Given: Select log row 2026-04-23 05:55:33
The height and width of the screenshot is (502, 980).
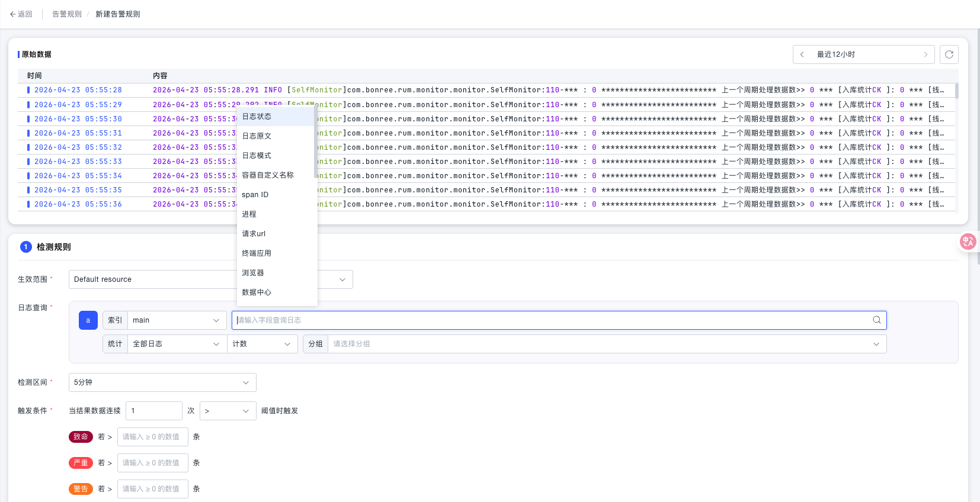Looking at the screenshot, I should (486, 162).
